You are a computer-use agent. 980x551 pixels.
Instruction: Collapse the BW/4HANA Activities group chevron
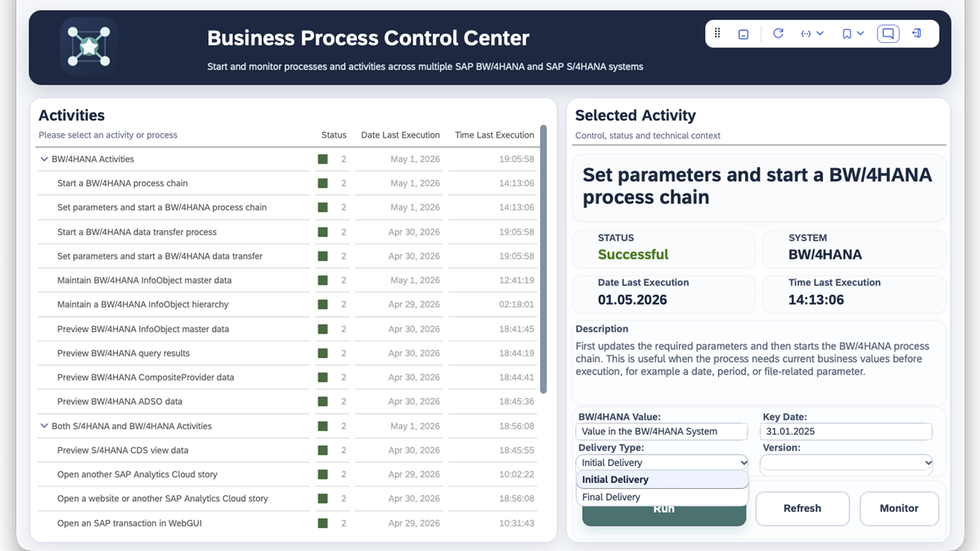pos(44,159)
